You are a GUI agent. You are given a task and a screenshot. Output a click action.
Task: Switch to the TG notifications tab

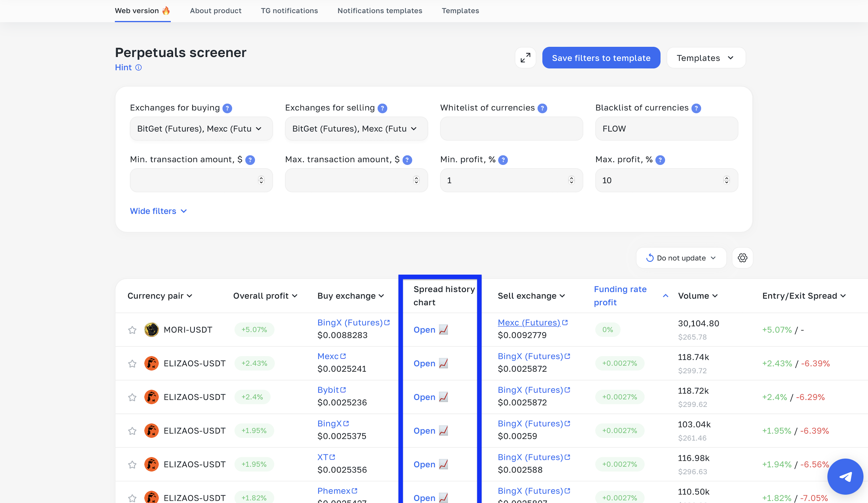point(289,11)
